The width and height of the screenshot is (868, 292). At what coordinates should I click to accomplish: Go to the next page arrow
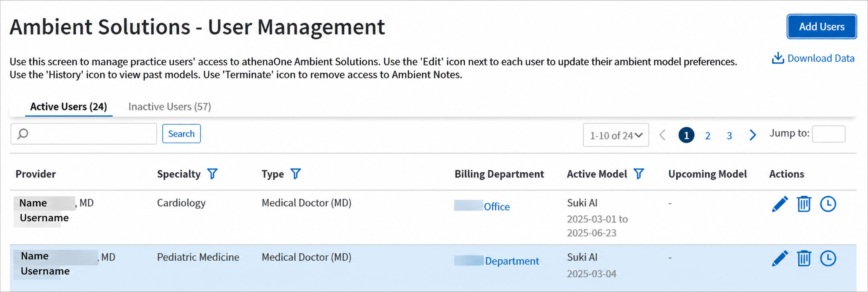[753, 135]
